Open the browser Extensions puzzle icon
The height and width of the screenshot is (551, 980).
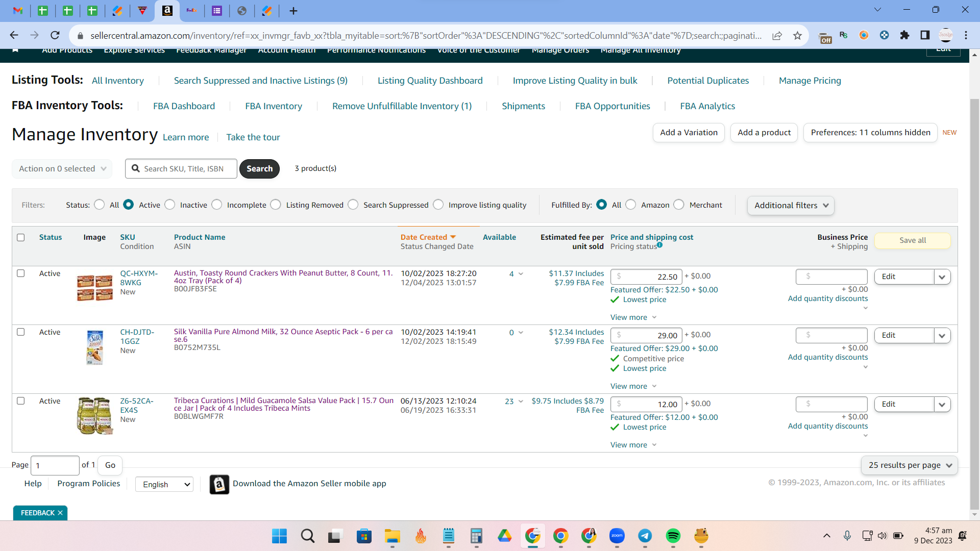point(904,35)
